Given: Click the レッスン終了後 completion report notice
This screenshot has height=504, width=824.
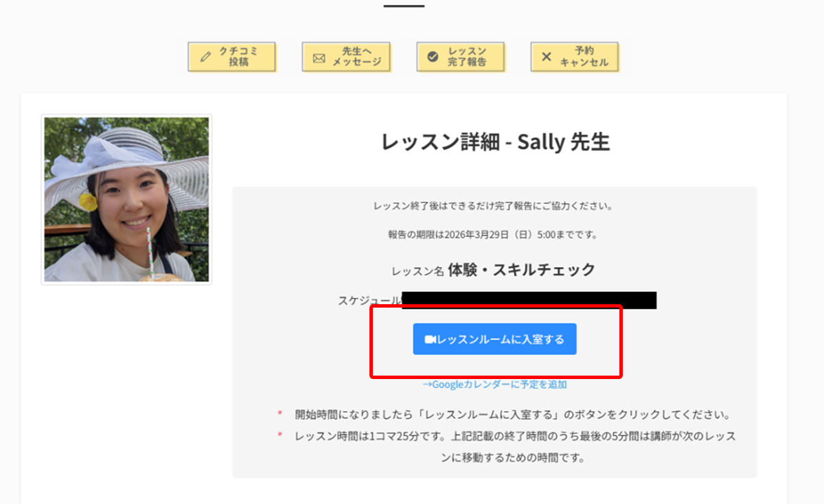Looking at the screenshot, I should click(x=492, y=206).
